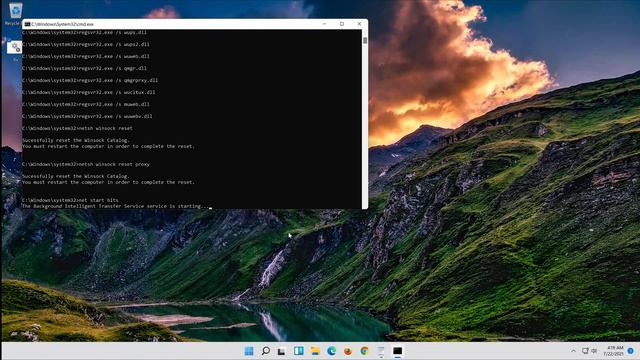Select the Recycle Bin desktop icon
Viewport: 640px width, 360px height.
(x=15, y=13)
